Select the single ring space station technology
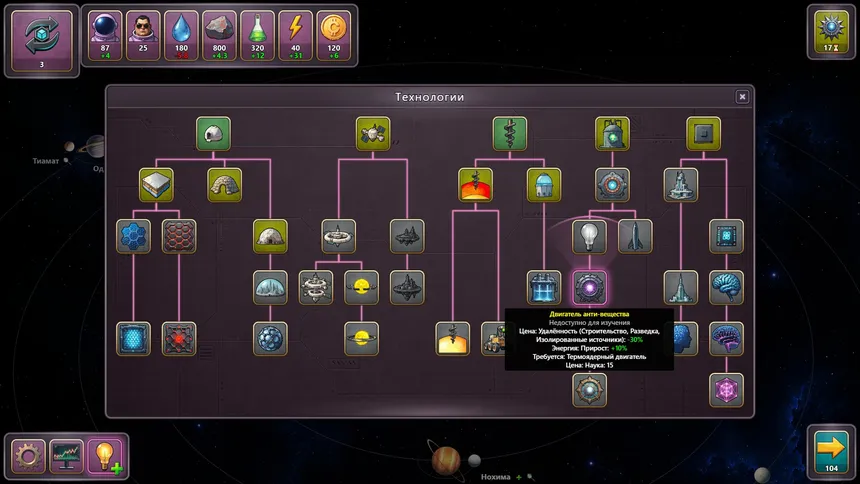Screen dimensions: 860x484 338,236
